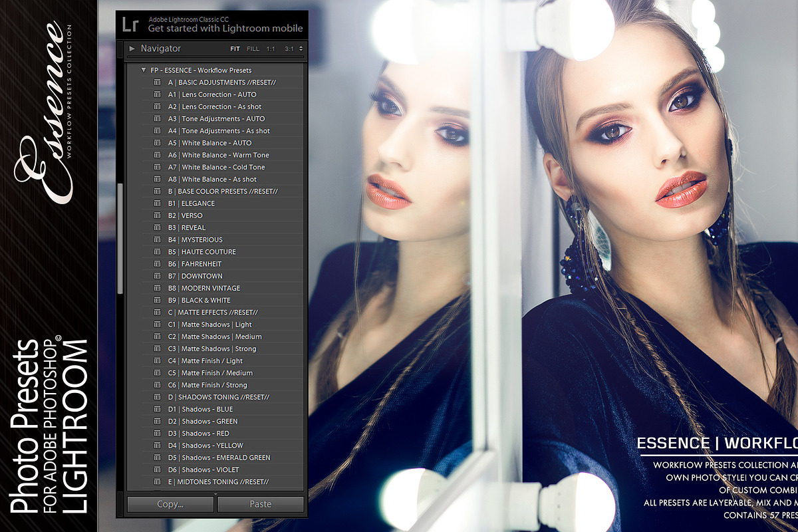Click preset icon beside C4 Matte Finish Light
Viewport: 798px width, 532px height.
158,360
